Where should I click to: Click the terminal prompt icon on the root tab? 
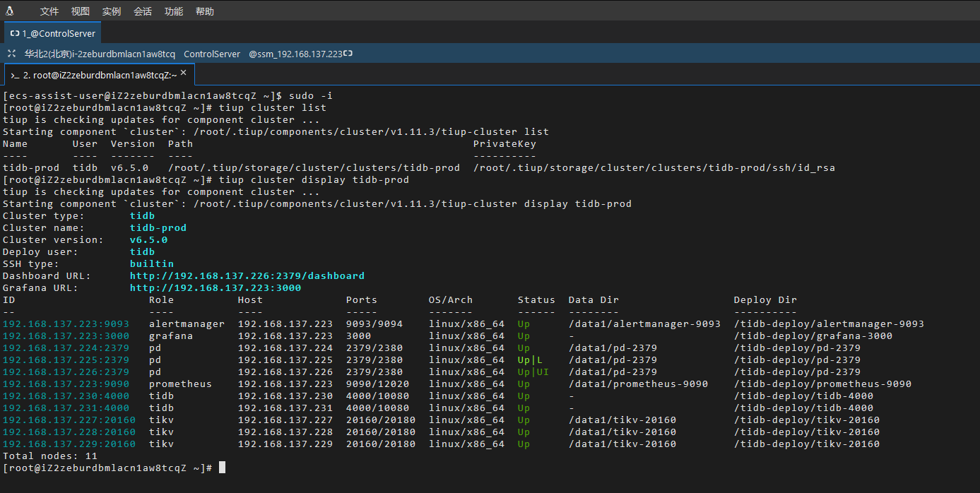point(15,75)
